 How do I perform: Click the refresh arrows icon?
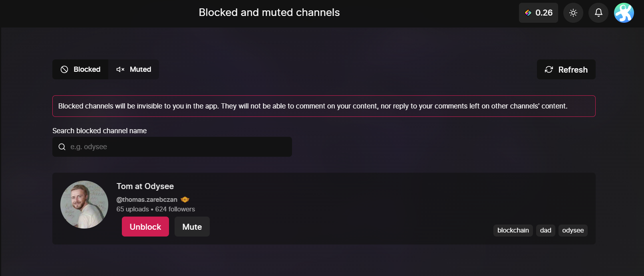[x=549, y=69]
